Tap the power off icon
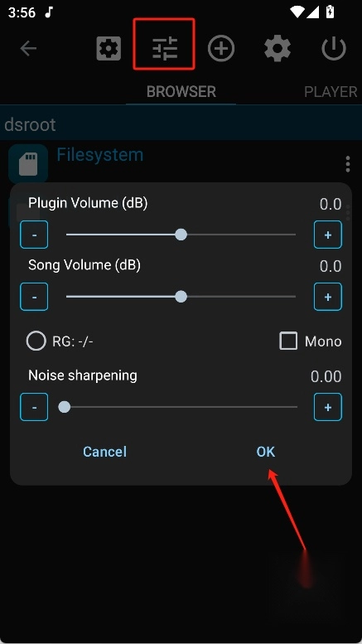 334,48
